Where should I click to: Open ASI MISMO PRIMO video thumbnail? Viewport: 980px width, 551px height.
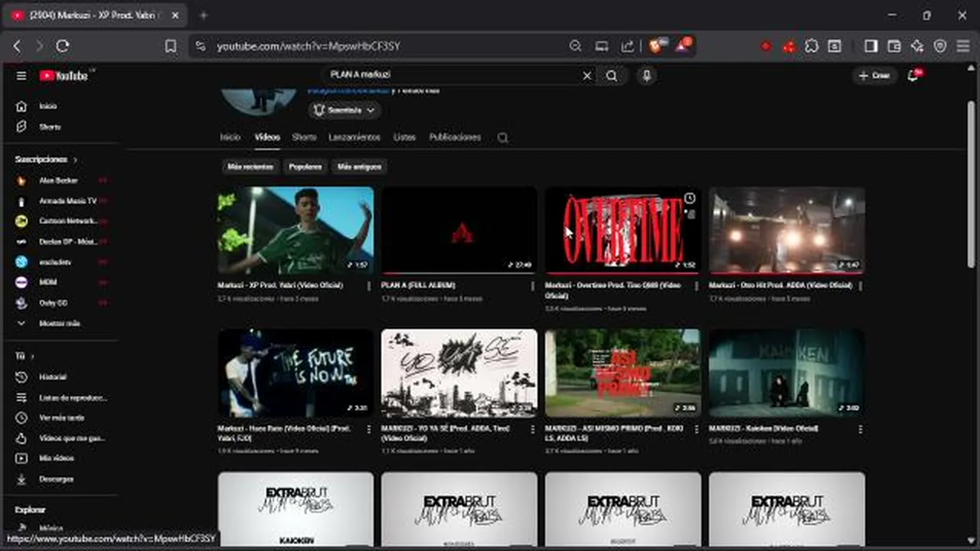[623, 373]
